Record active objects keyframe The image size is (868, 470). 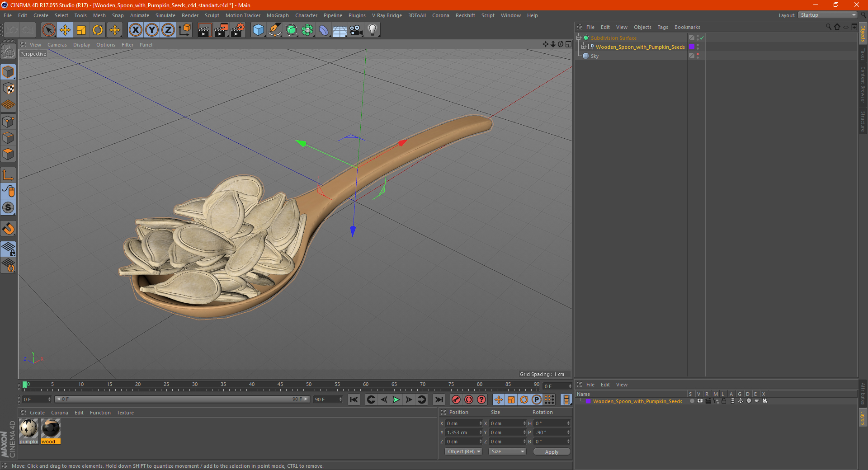(456, 399)
